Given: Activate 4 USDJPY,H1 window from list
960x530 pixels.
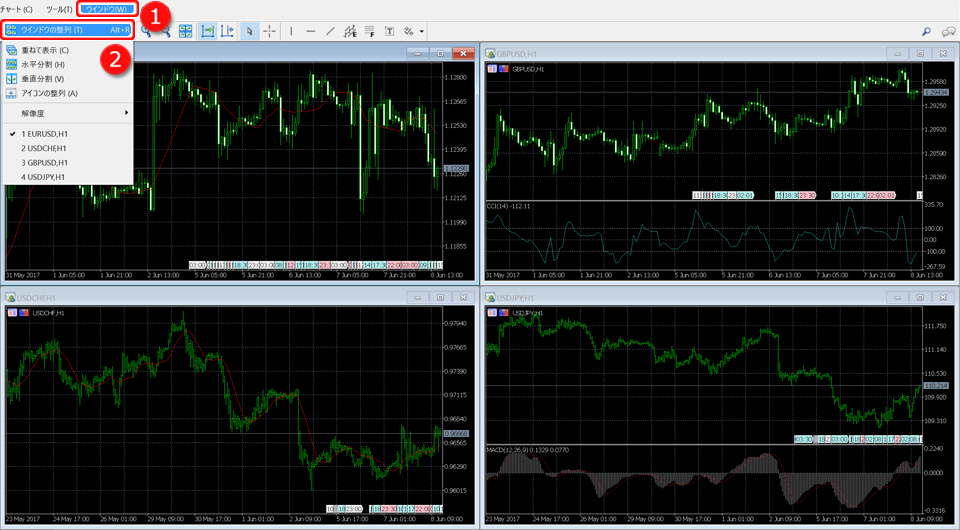Looking at the screenshot, I should point(43,177).
